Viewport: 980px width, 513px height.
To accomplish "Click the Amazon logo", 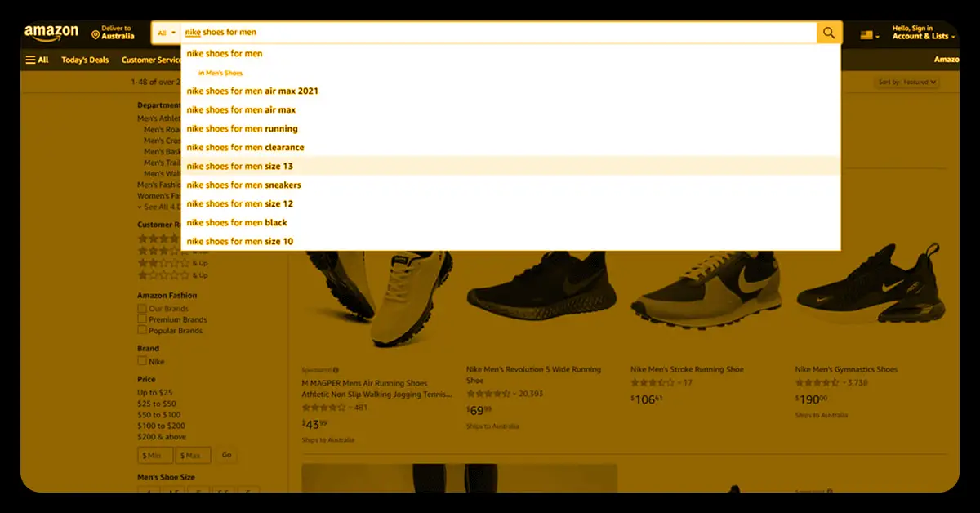I will pos(51,33).
